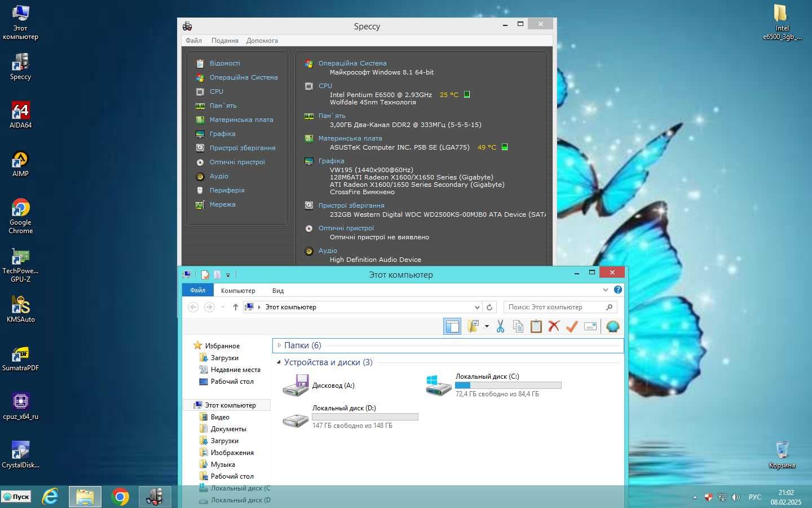Click the breadcrumb arrow before Этот компьютер
Image resolution: width=812 pixels, height=508 pixels.
click(x=259, y=307)
